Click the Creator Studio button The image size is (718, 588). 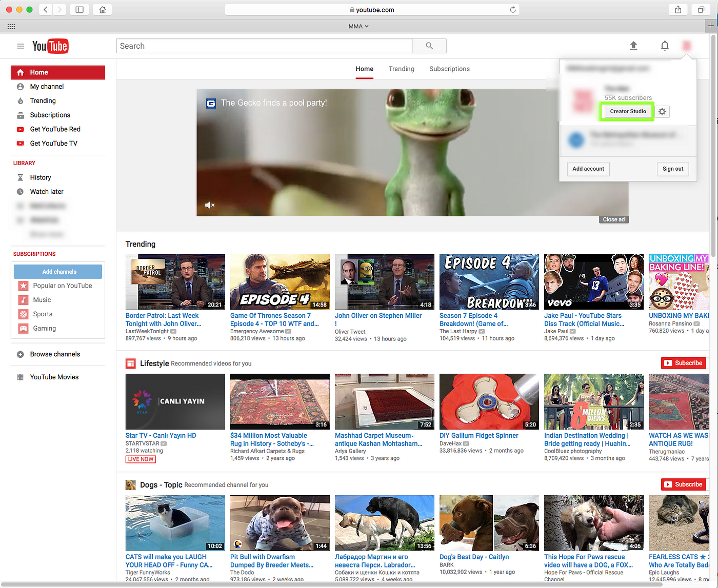click(628, 111)
